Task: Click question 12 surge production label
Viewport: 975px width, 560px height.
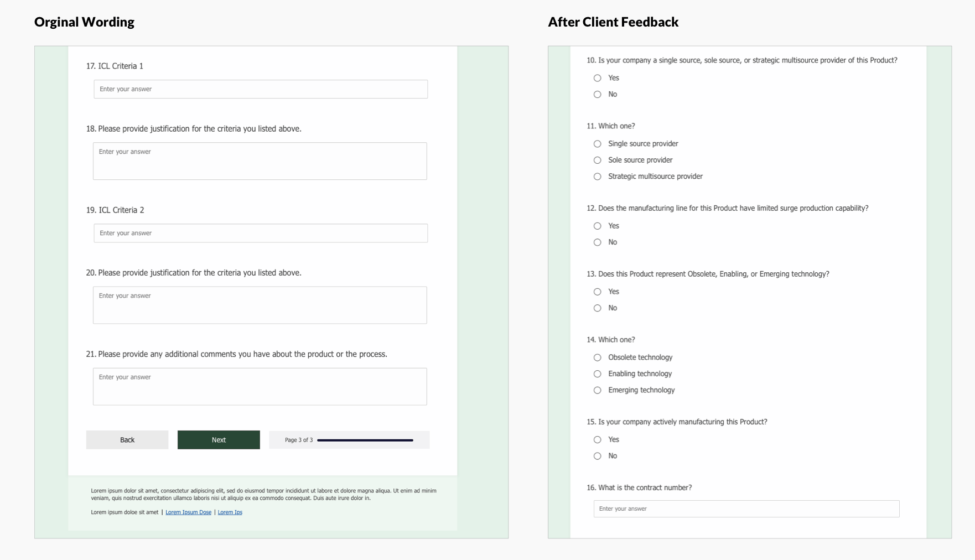Action: (x=728, y=208)
